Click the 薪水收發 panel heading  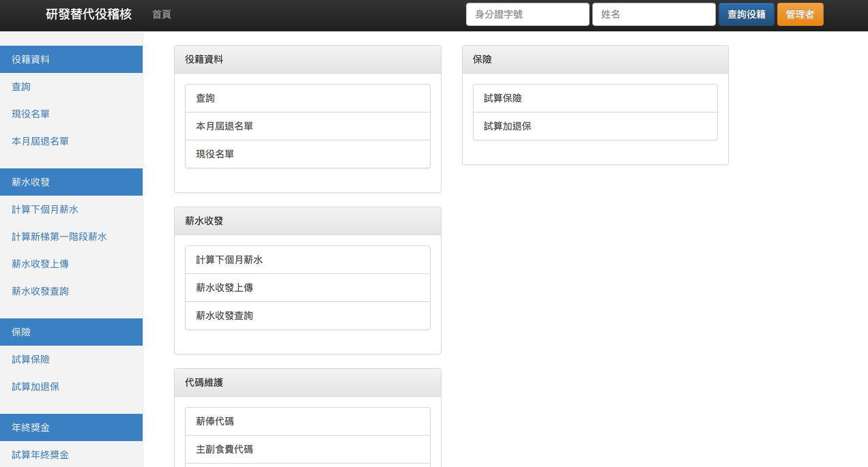[x=308, y=221]
